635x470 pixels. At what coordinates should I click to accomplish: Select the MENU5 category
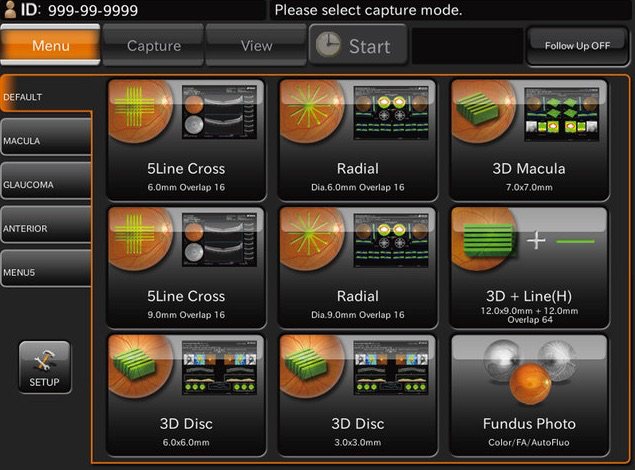point(46,271)
